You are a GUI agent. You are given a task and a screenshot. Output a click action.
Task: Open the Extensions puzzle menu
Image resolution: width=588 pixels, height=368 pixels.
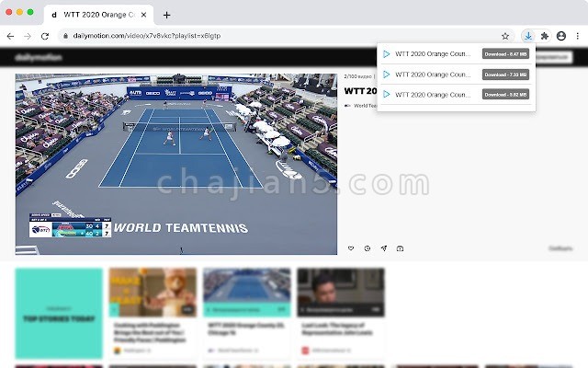(x=545, y=36)
